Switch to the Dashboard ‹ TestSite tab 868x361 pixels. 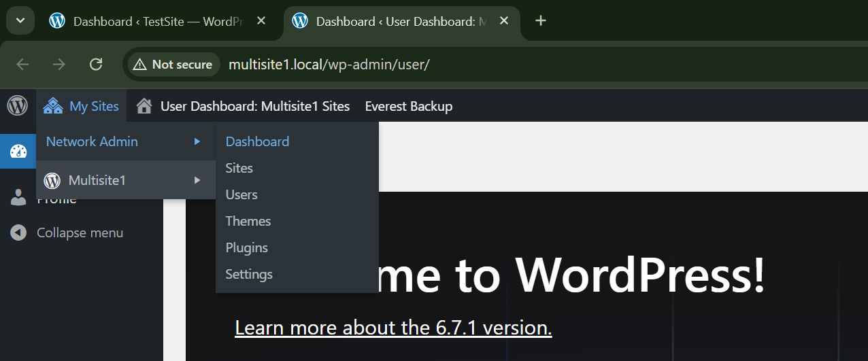159,21
